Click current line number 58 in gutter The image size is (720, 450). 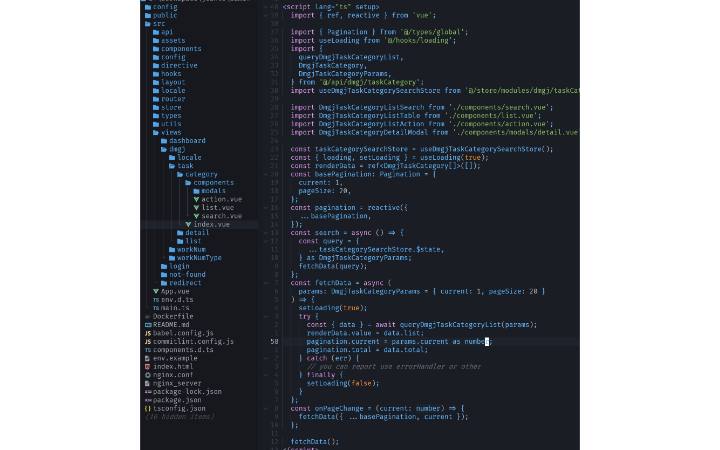[x=274, y=342]
